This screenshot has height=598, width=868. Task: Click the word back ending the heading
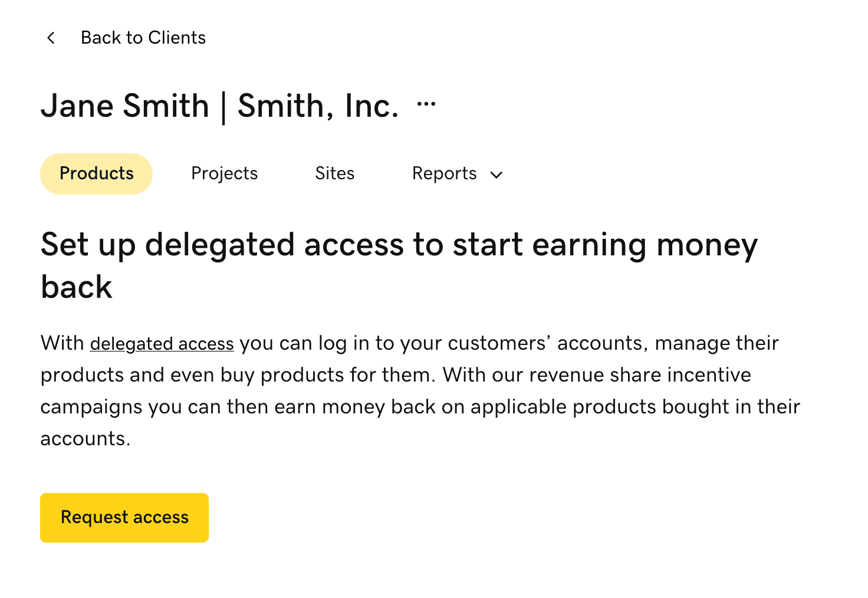coord(77,287)
